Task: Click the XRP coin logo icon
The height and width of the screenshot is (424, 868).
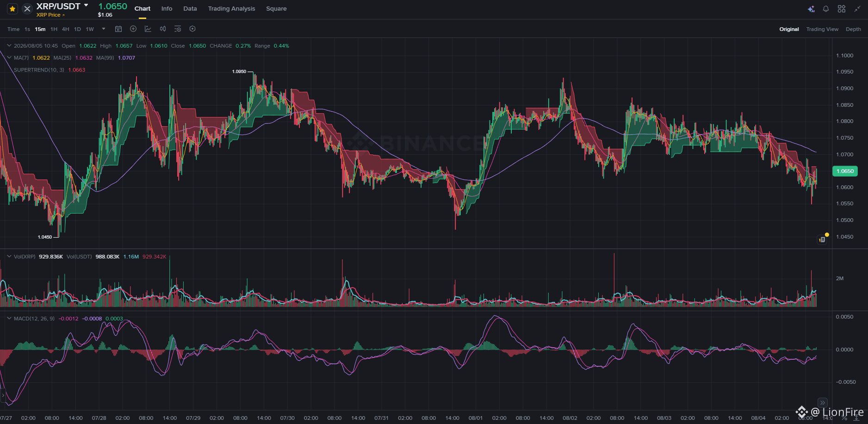Action: click(x=27, y=9)
